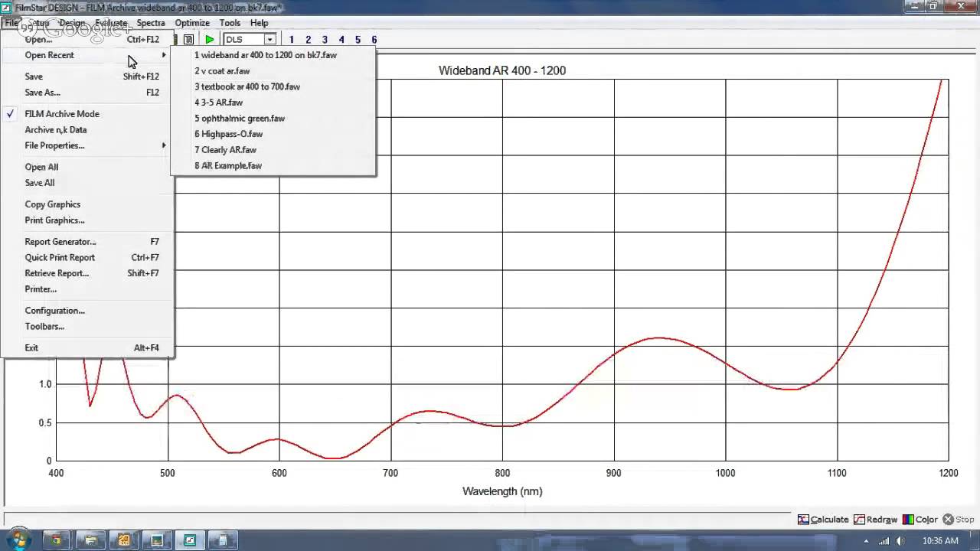Open the file explorer folder in taskbar

90,540
